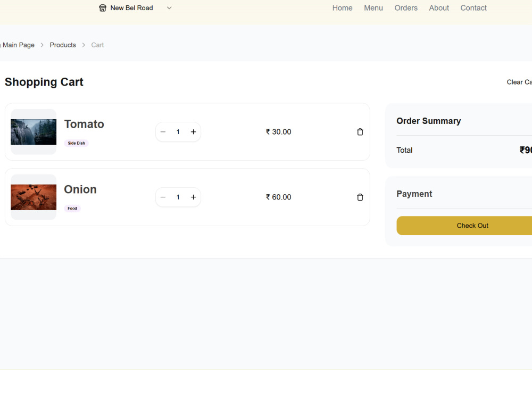Click the chevron after Products breadcrumb

click(84, 45)
